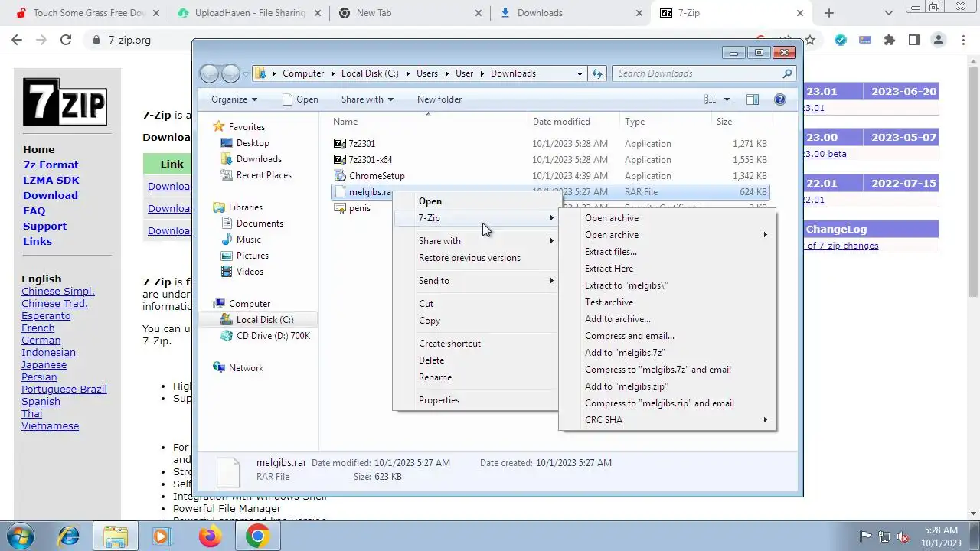This screenshot has width=980, height=551.
Task: Expand the Organize dropdown
Action: click(234, 99)
